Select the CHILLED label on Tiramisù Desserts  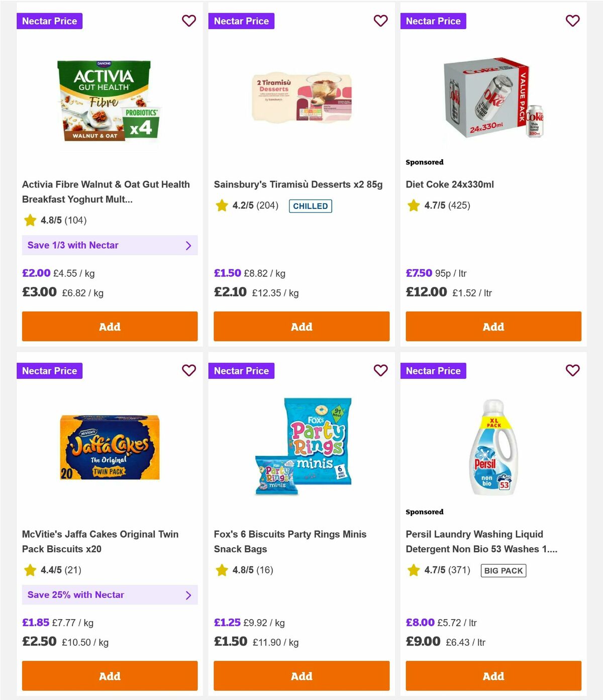click(x=310, y=206)
